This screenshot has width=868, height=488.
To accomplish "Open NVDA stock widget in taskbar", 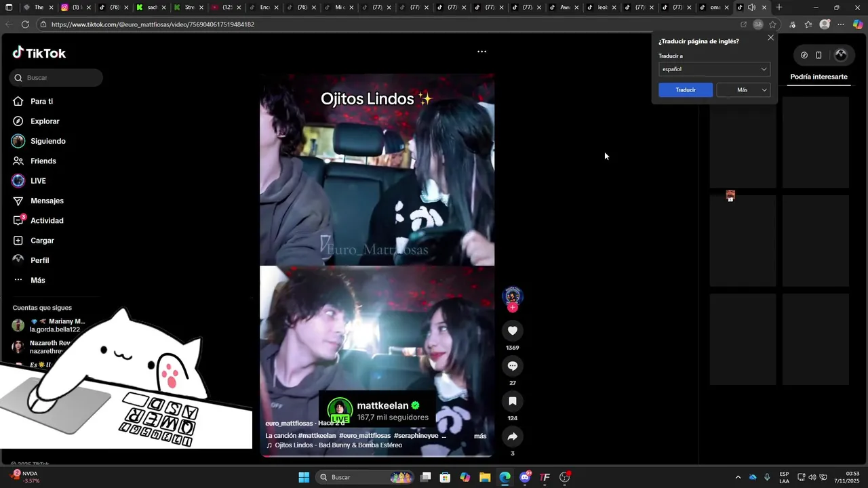I will [26, 477].
